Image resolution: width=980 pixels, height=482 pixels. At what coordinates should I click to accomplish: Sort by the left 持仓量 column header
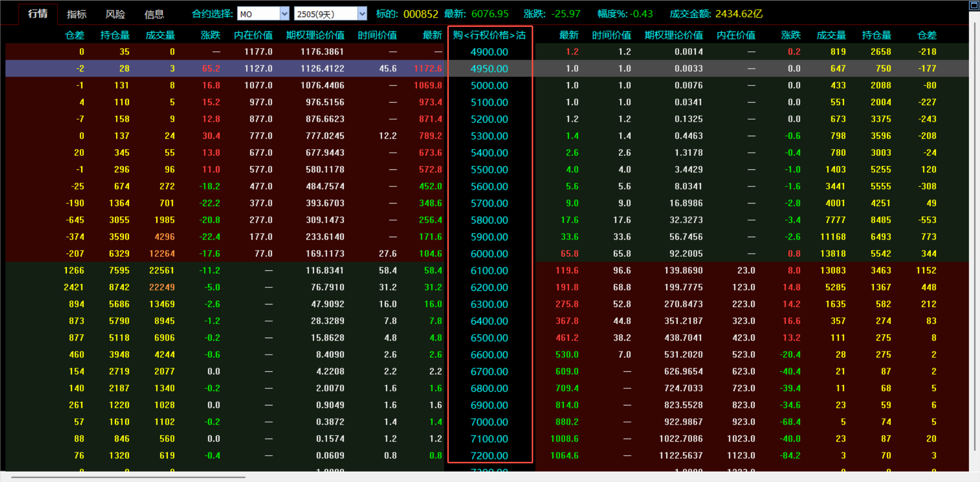[115, 35]
